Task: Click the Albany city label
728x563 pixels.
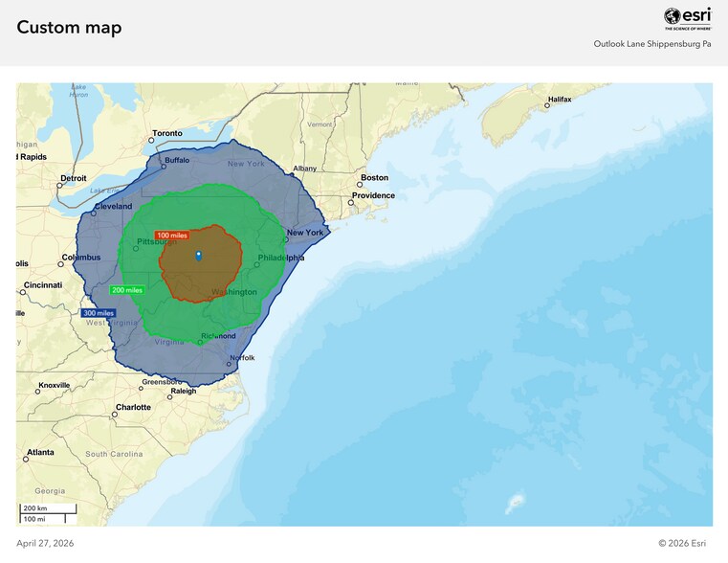Action: (x=304, y=169)
